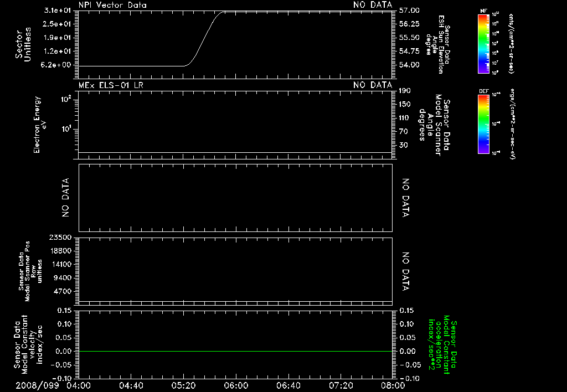Screen dimensions: 567x392
Task: Select the '2008/099' date label
Action: [x=37, y=385]
